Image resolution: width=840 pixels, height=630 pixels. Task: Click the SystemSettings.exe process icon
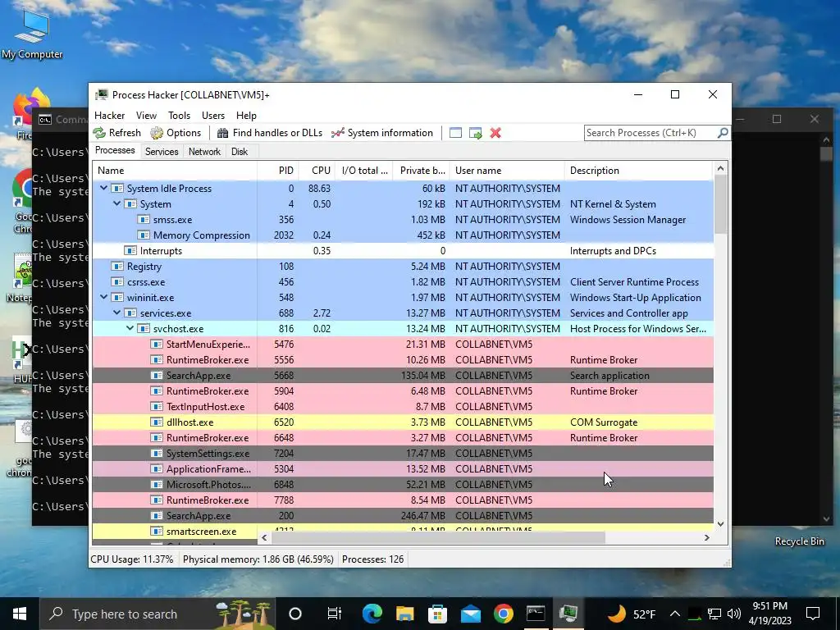click(157, 453)
